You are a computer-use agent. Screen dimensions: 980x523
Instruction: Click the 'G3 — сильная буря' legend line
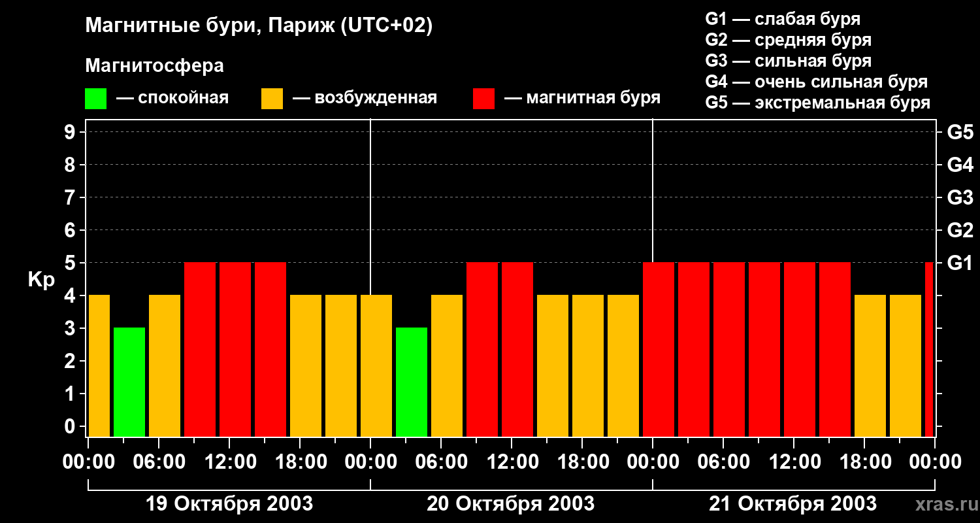pyautogui.click(x=788, y=61)
